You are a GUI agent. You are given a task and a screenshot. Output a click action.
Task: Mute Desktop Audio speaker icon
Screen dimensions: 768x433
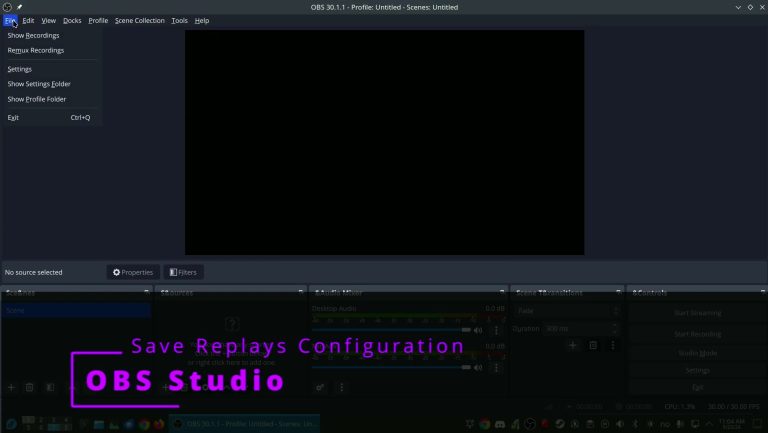(x=478, y=330)
